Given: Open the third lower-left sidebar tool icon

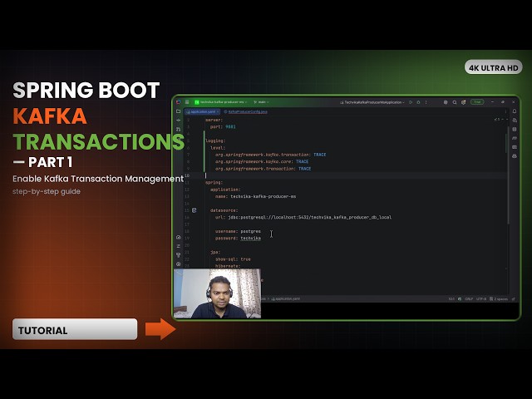Looking at the screenshot, I should [179, 255].
